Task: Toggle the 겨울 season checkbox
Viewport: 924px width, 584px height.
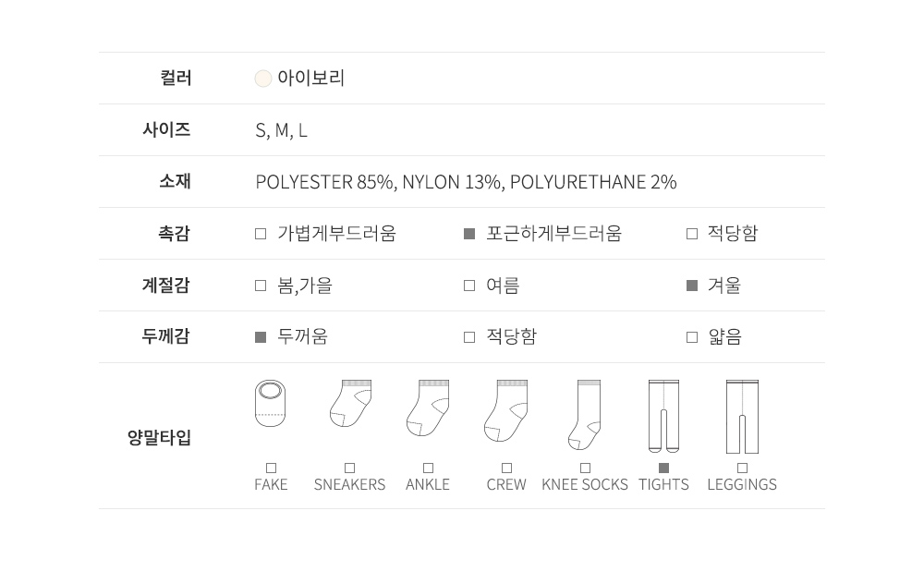Action: [692, 286]
